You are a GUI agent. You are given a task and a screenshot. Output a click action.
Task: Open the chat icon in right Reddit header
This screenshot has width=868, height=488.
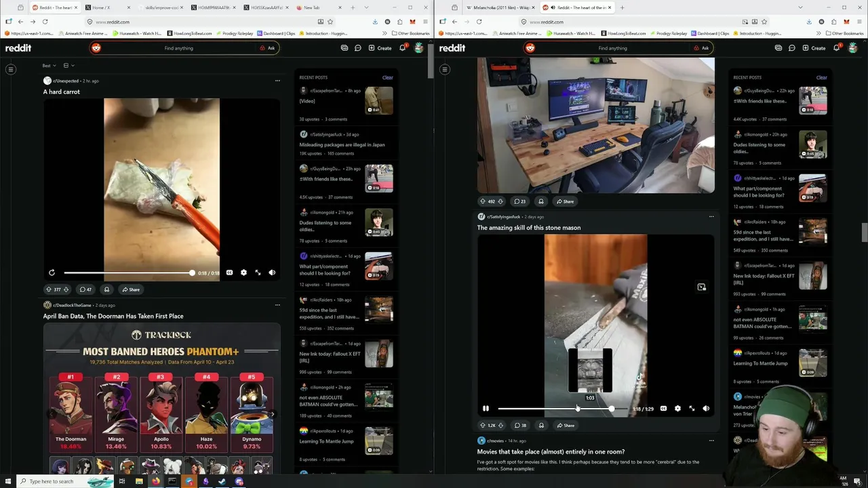(792, 48)
